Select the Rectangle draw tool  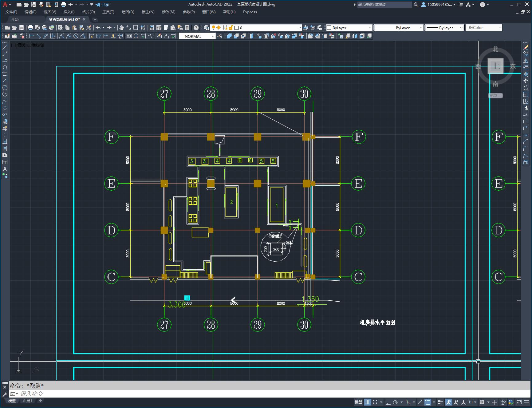pyautogui.click(x=5, y=74)
